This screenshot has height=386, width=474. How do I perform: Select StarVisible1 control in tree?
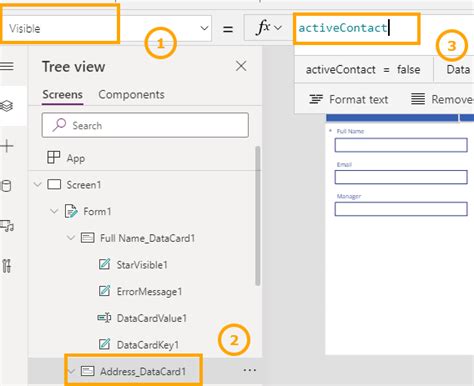pyautogui.click(x=142, y=265)
